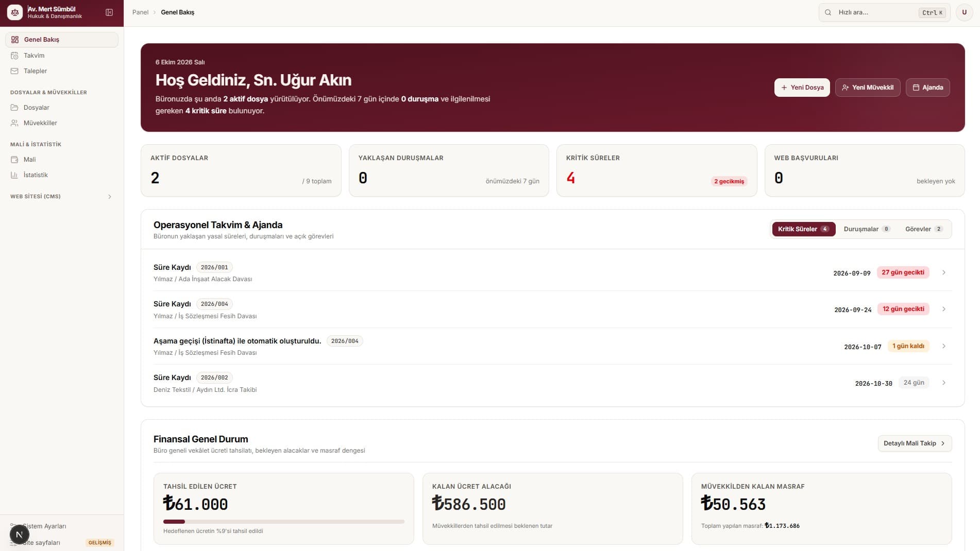This screenshot has width=980, height=551.
Task: Collapse the sidebar panel icon
Action: tap(109, 12)
